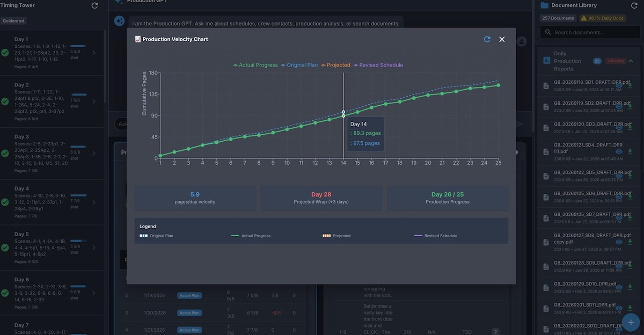Download GB_20260121_SD4_DRAFT_DPR (1).pdf
This screenshot has height=335, width=644.
630,152
